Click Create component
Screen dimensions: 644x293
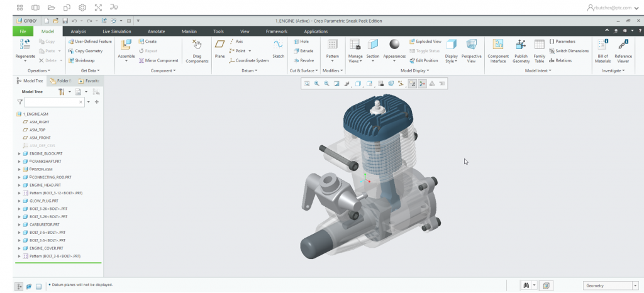click(x=147, y=41)
